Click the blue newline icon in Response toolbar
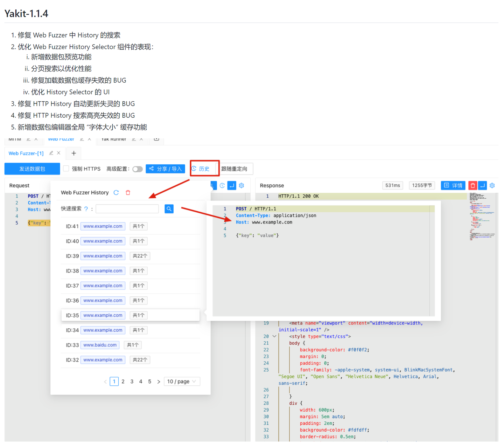This screenshot has width=504, height=446. click(x=482, y=185)
